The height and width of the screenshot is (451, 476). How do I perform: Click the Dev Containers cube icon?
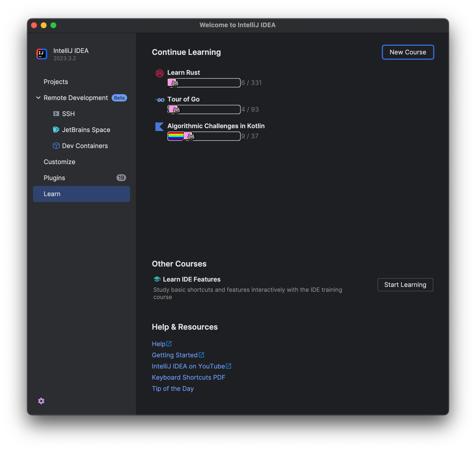point(56,146)
